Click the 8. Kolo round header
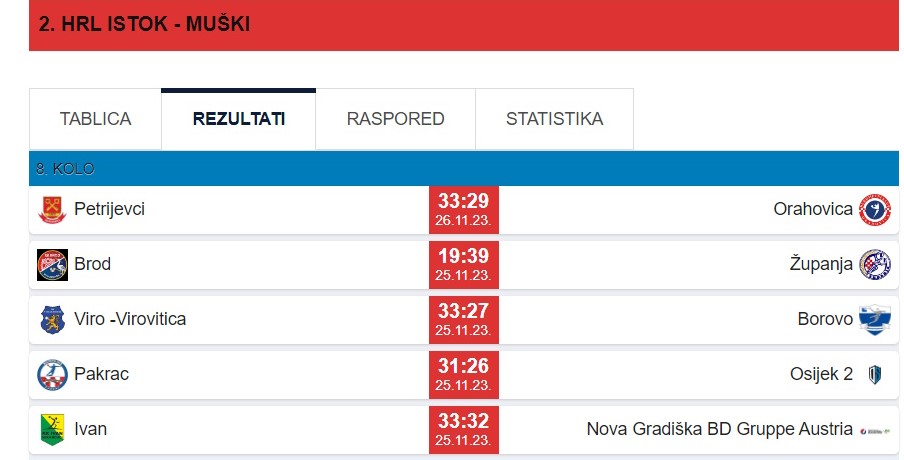 (x=65, y=169)
